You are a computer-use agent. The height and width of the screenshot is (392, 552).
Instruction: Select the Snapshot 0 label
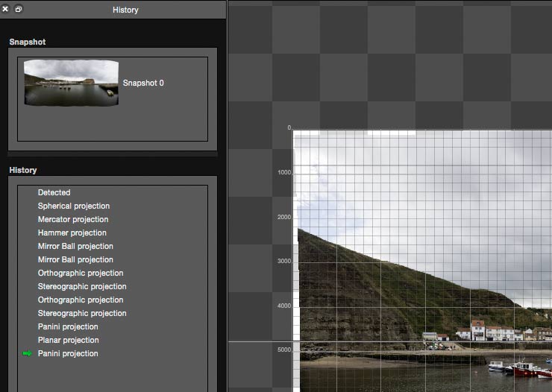tap(143, 83)
